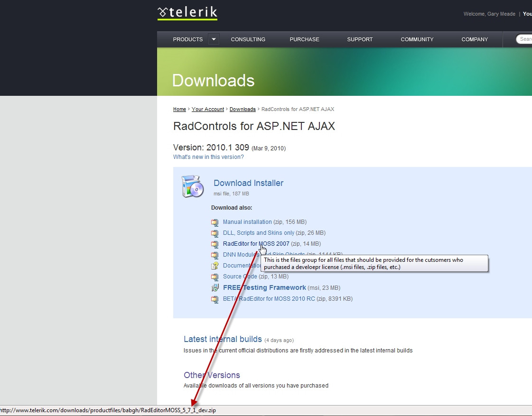Screen dimensions: 532x416
Task: Click the installer icon beside FREE Testing Framework
Action: [x=215, y=288]
